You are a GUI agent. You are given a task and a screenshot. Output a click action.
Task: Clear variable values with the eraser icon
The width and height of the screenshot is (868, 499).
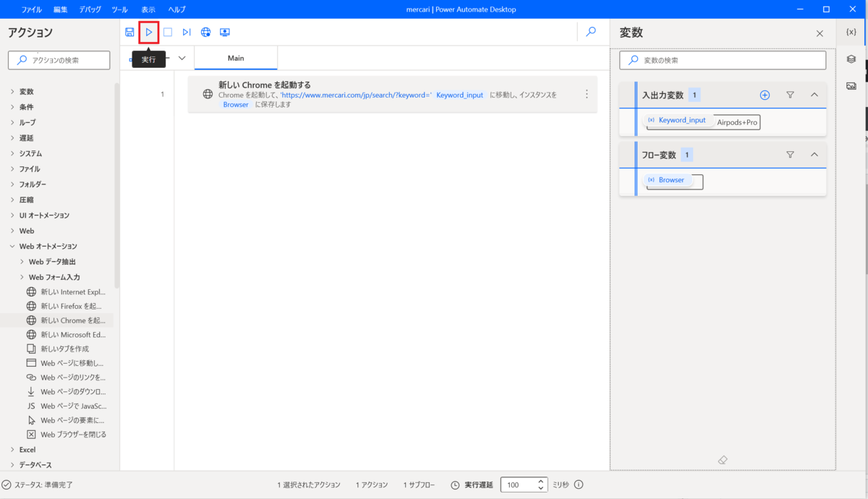click(x=723, y=460)
